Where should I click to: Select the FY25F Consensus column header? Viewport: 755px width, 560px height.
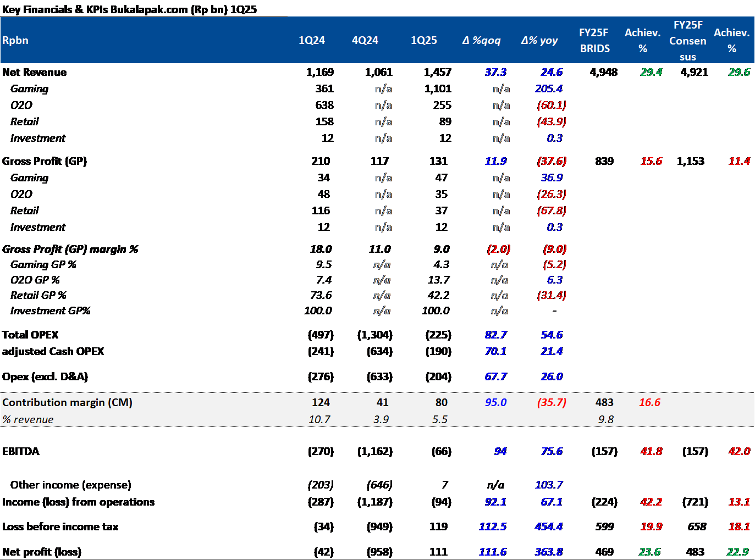pyautogui.click(x=687, y=40)
